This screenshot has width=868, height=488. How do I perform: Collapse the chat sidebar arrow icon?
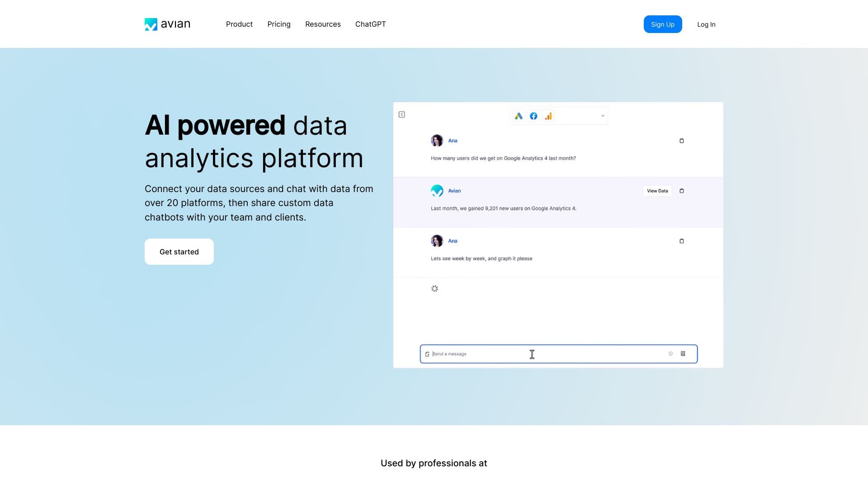coord(401,115)
